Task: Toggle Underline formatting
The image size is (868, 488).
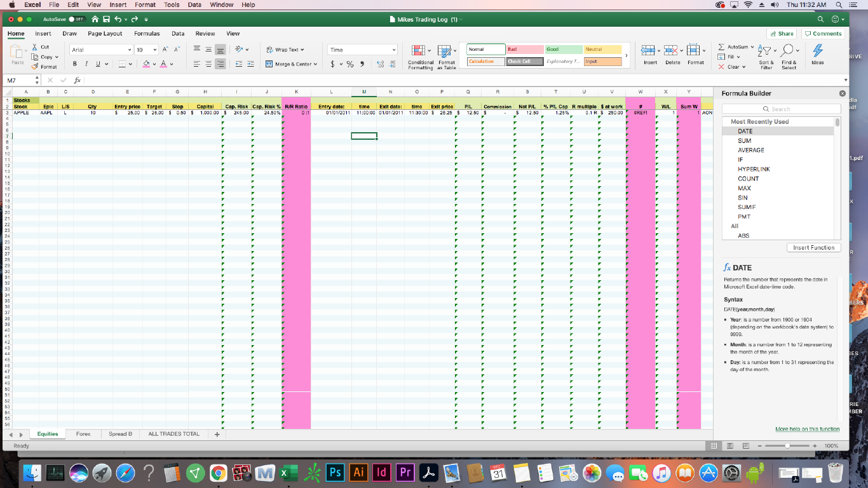Action: [98, 64]
